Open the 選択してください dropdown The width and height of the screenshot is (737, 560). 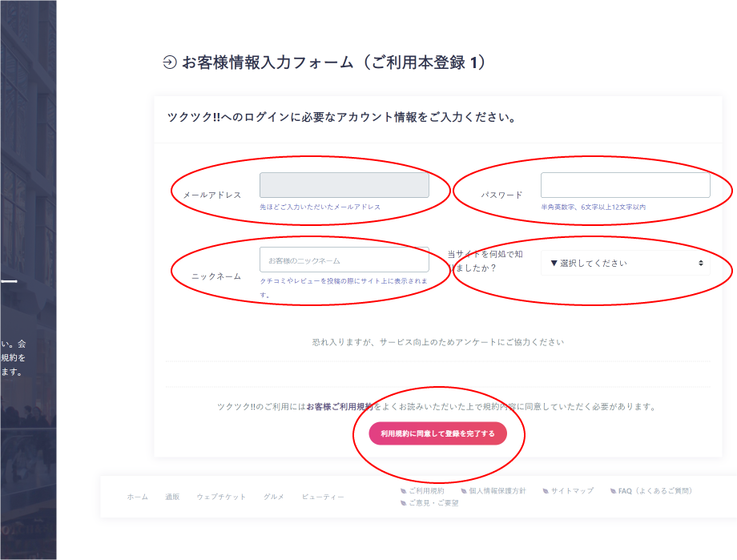pos(625,263)
